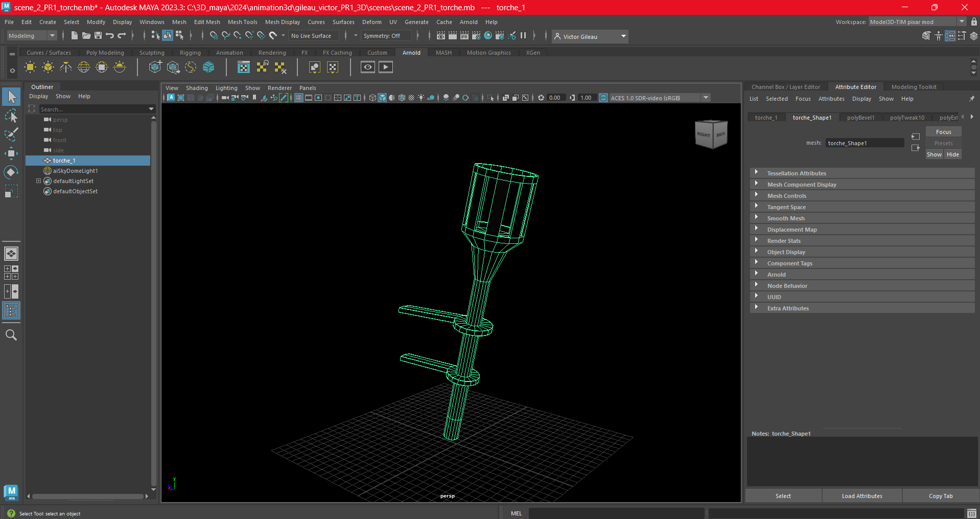Activate the Lasso select tool in the toolbox

point(11,116)
